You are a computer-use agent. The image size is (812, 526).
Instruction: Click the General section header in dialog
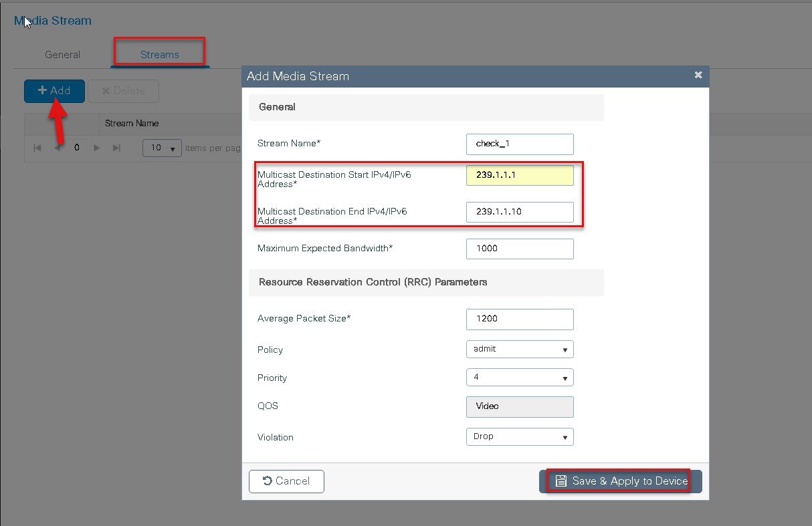click(426, 107)
